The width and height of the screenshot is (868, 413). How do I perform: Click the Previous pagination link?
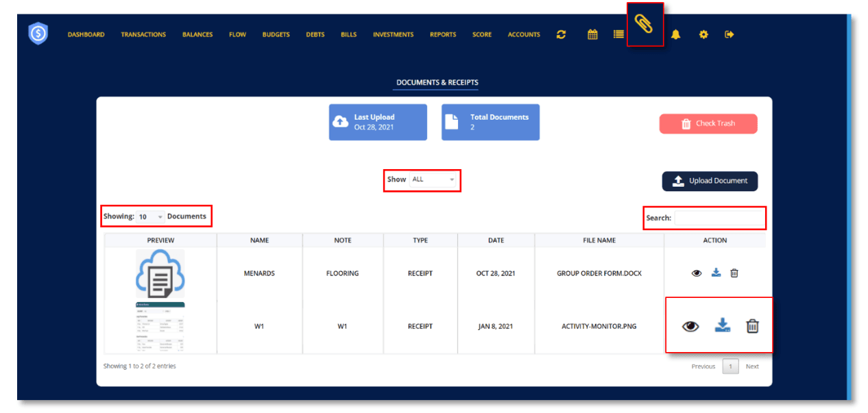(703, 366)
